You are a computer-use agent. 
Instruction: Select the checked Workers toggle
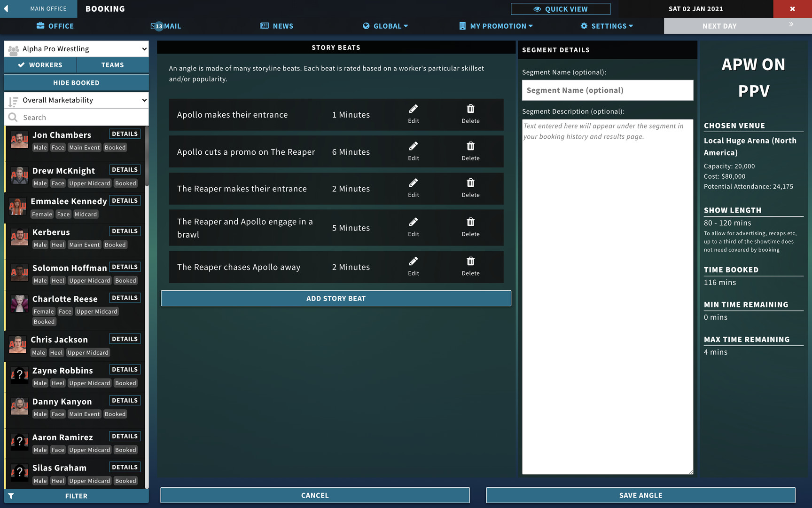point(40,65)
